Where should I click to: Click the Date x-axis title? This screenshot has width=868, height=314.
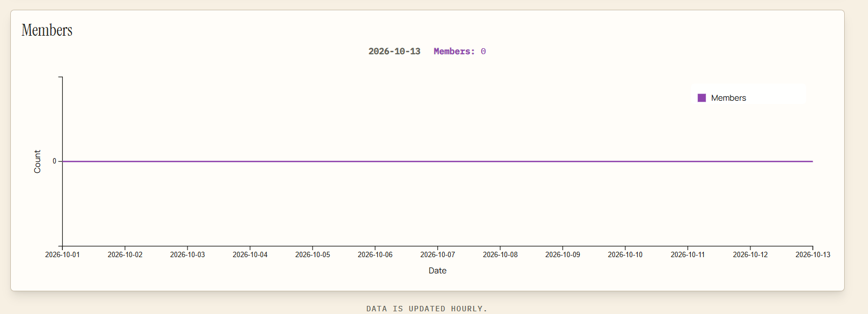437,271
